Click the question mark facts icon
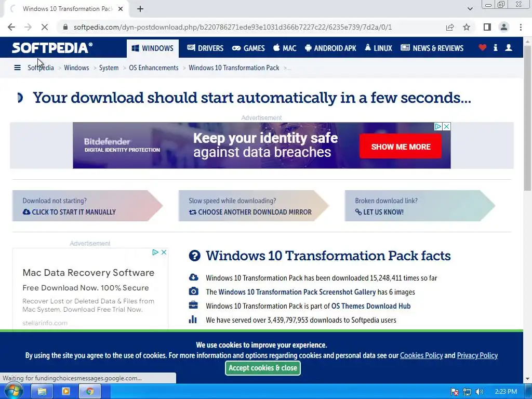Viewport: 532px width, 399px height. [194, 256]
